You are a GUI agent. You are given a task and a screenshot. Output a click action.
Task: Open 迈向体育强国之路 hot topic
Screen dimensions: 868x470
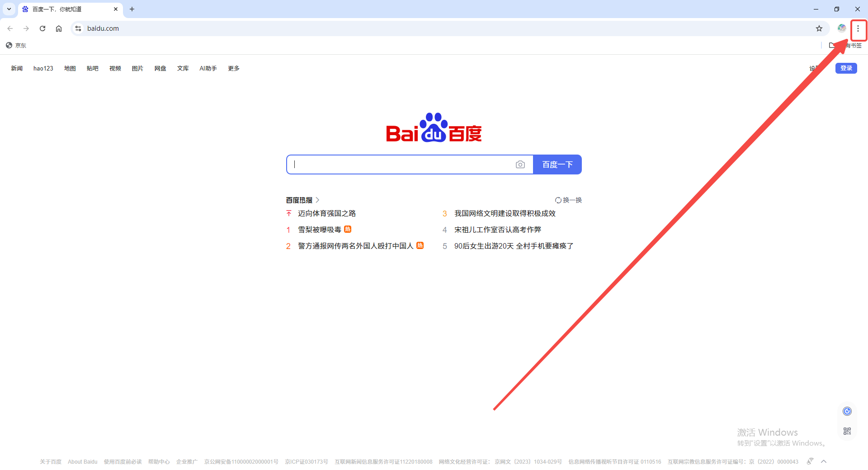pyautogui.click(x=327, y=213)
